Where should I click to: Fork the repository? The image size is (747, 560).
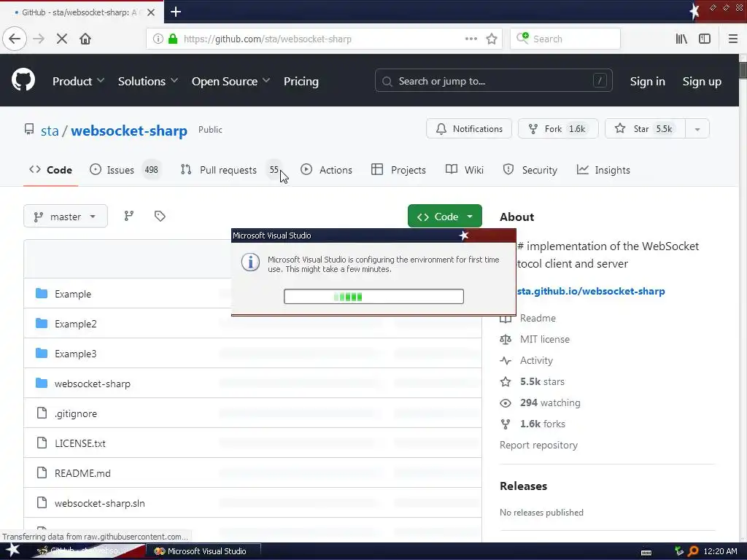coord(558,128)
